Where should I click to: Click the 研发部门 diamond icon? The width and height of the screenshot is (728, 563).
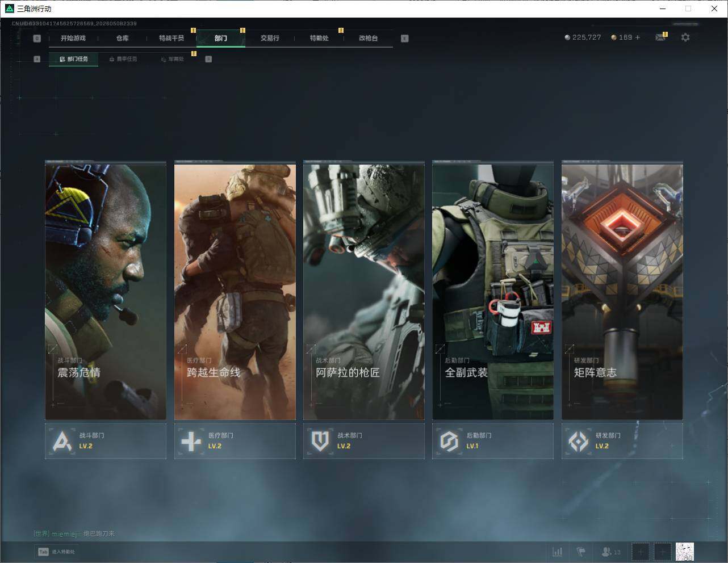coord(579,441)
